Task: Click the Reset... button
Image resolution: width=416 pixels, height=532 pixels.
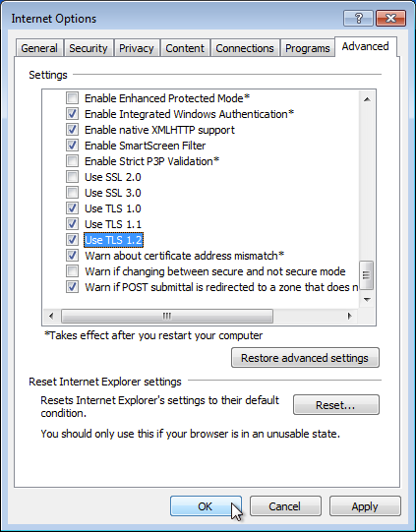Action: (x=336, y=405)
